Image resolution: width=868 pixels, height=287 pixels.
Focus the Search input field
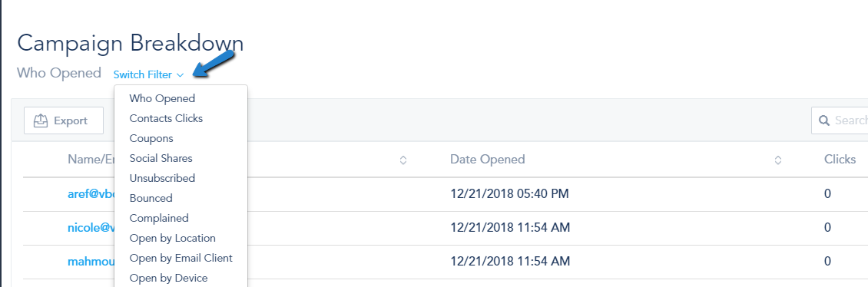click(840, 120)
